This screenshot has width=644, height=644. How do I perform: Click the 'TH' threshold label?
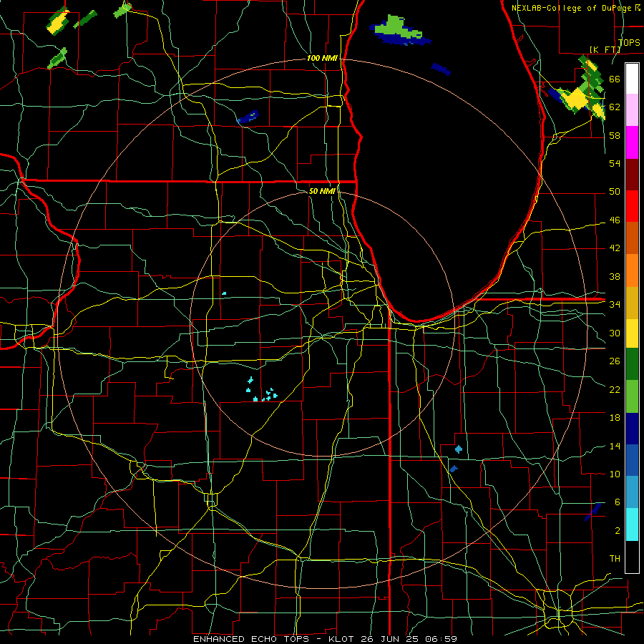(x=615, y=559)
